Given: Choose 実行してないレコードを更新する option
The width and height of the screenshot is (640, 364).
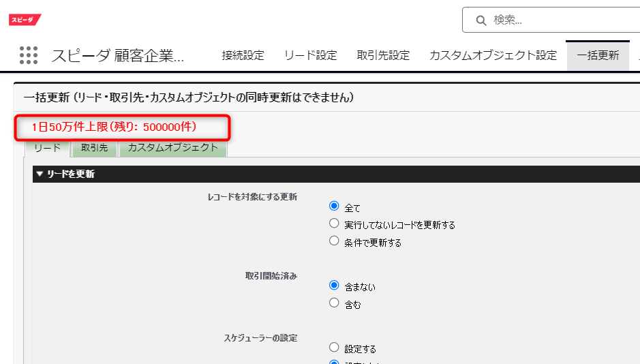Looking at the screenshot, I should pyautogui.click(x=334, y=224).
